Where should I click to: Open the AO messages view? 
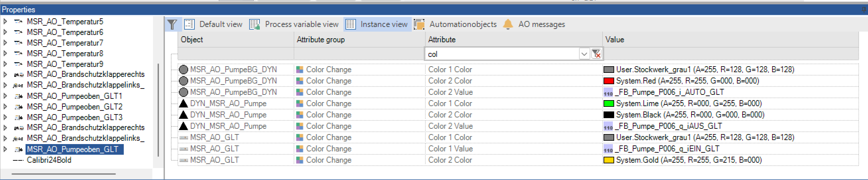pyautogui.click(x=541, y=24)
